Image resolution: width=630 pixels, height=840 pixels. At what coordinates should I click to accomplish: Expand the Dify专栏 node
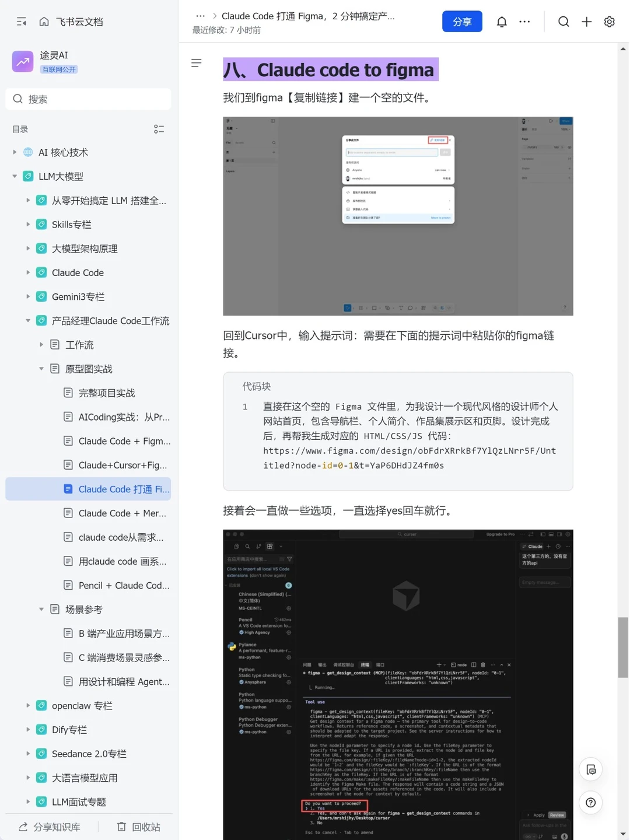(28, 730)
